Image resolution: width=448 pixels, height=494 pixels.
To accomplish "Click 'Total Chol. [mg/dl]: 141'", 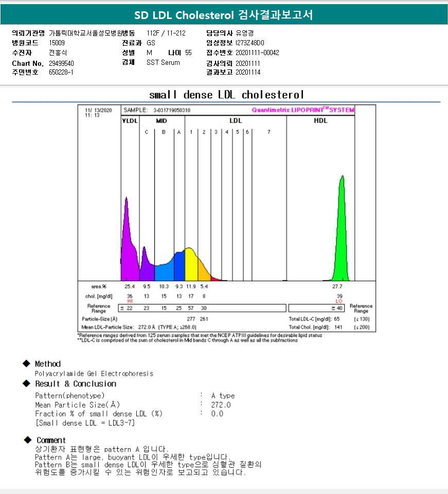I will (x=315, y=327).
